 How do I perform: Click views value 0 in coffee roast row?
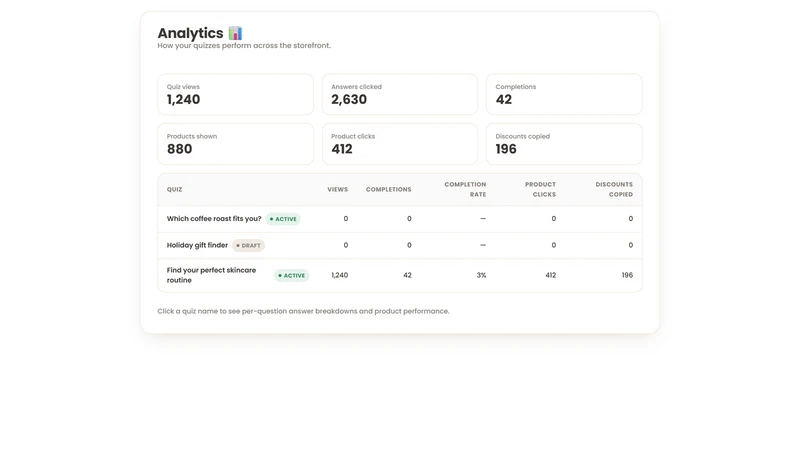coord(345,219)
